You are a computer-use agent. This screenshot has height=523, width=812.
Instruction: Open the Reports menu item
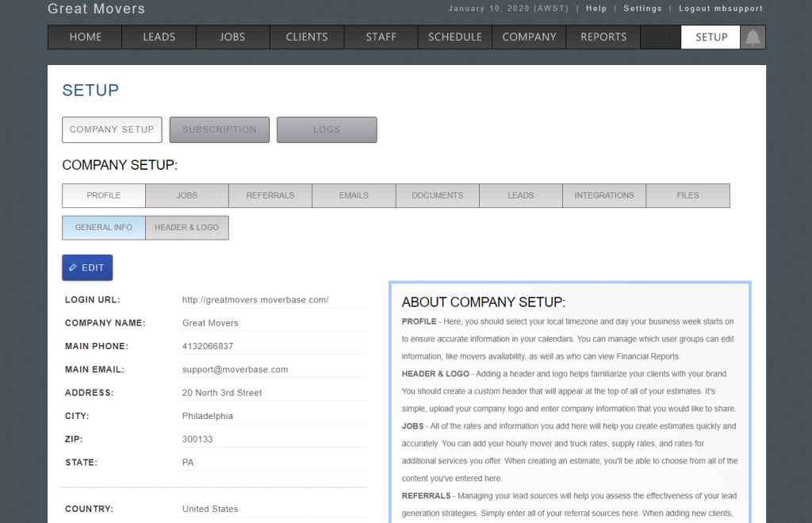(603, 37)
